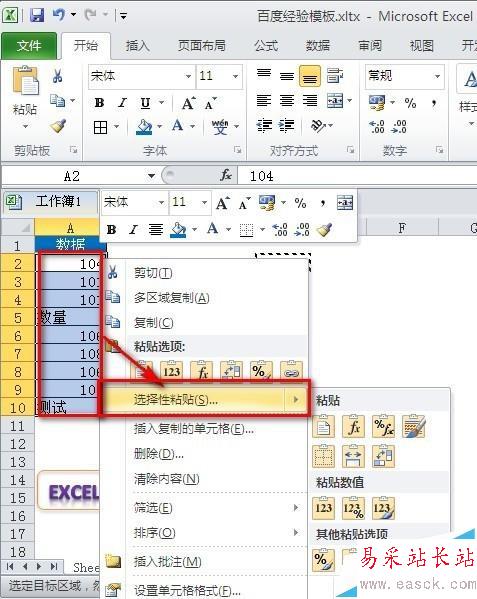Switch to the 数据 Data tab

[x=318, y=46]
